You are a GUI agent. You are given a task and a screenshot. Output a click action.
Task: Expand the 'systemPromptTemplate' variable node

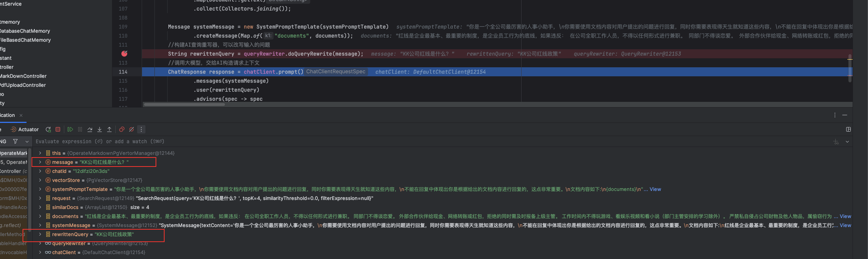point(40,189)
